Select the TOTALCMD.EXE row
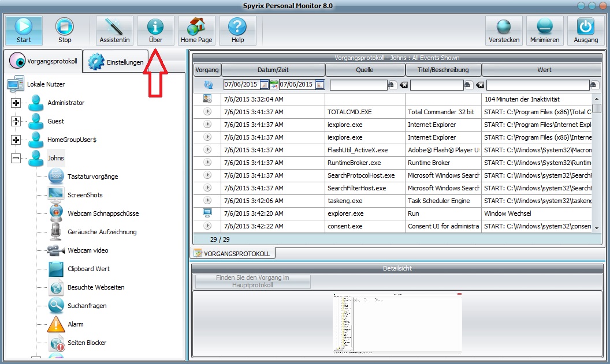610x364 pixels. [x=393, y=112]
